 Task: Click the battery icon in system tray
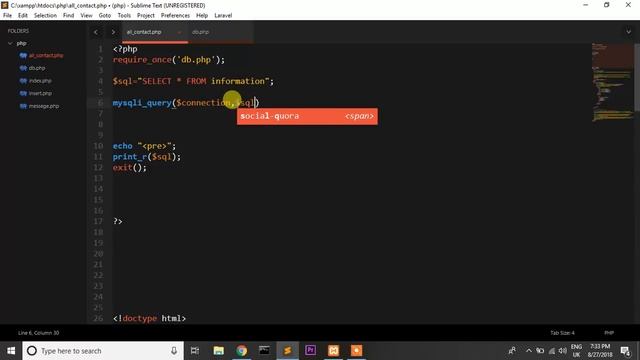540,351
